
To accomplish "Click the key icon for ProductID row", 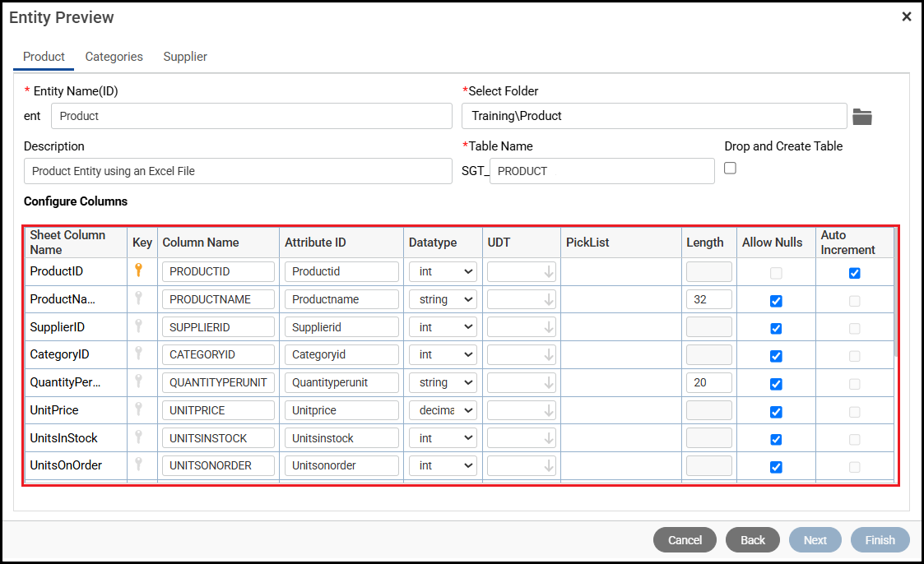I will (x=138, y=270).
